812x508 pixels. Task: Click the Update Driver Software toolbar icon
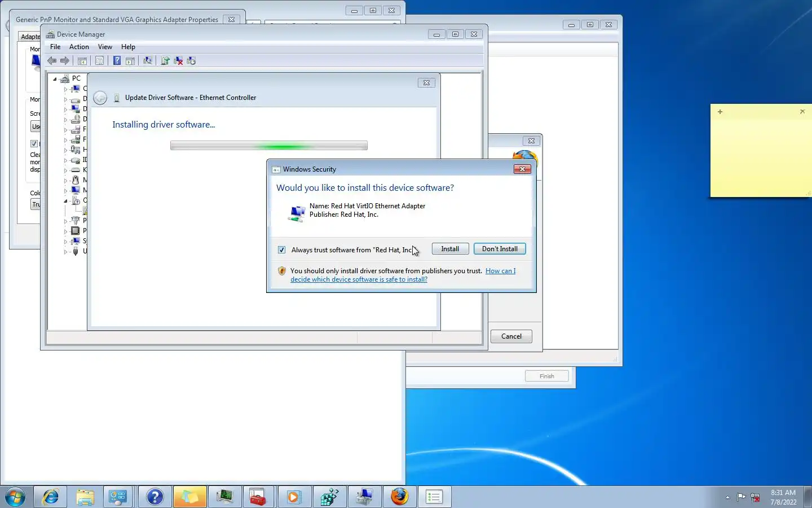(165, 61)
